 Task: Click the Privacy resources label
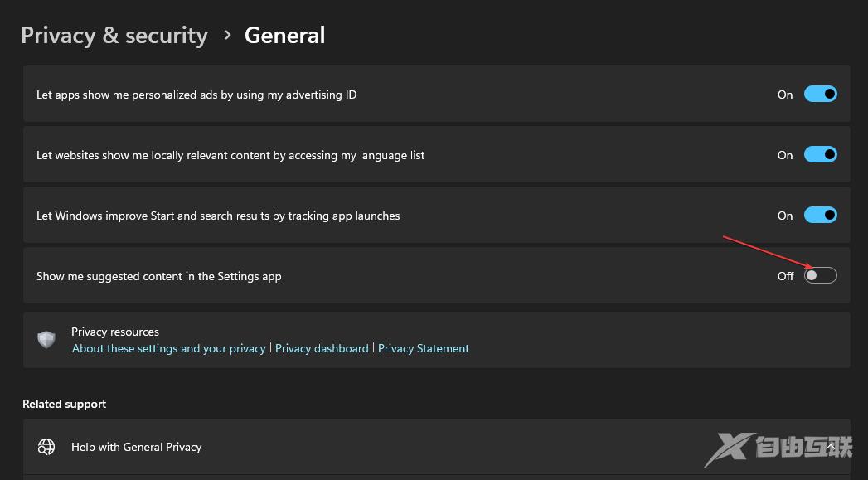point(115,332)
